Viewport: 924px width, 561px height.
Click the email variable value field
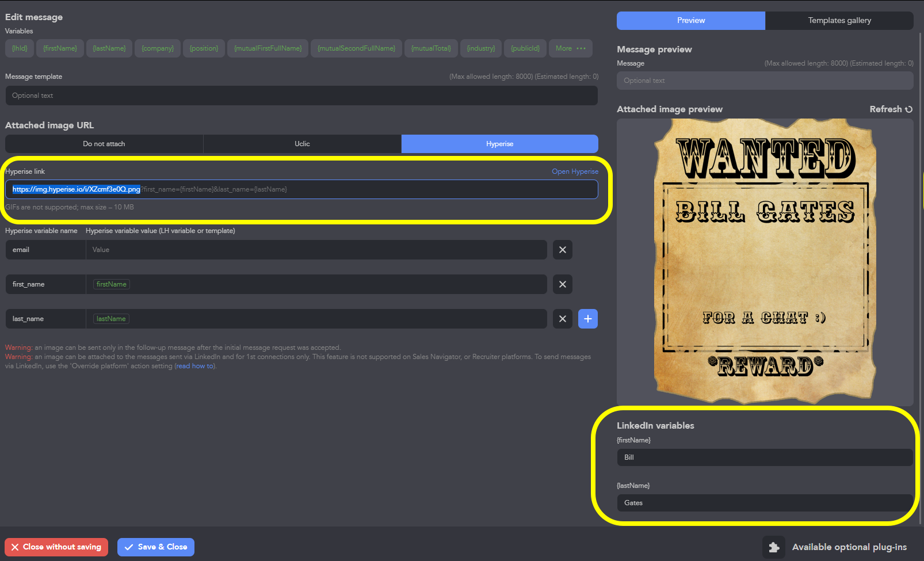tap(316, 250)
